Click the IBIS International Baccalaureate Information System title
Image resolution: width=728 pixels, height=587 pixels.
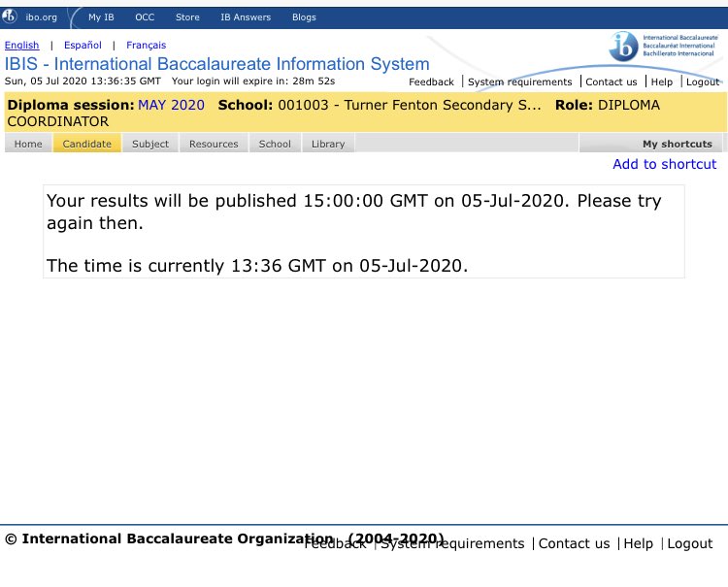coord(216,64)
